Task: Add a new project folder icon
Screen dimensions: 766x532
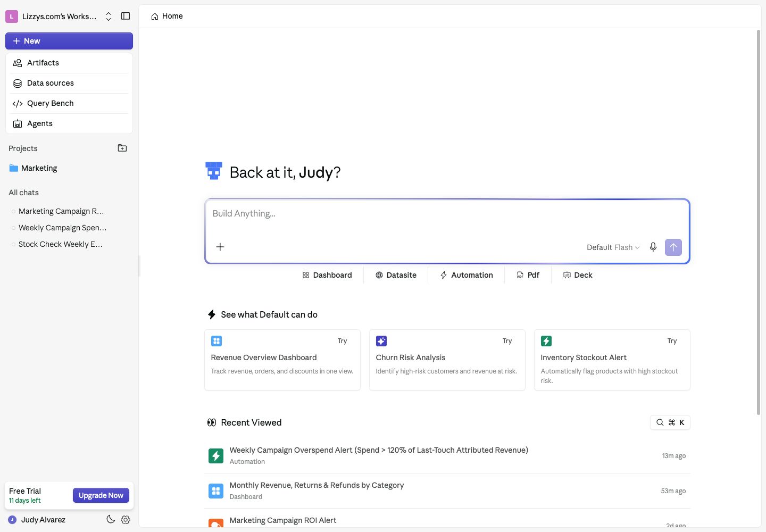Action: (x=122, y=148)
